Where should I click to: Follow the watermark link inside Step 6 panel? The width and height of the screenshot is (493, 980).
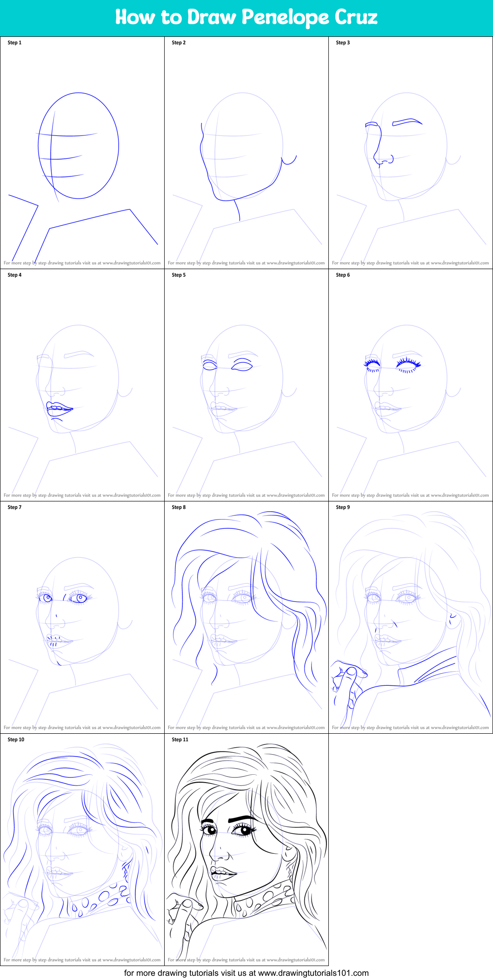[x=411, y=495]
